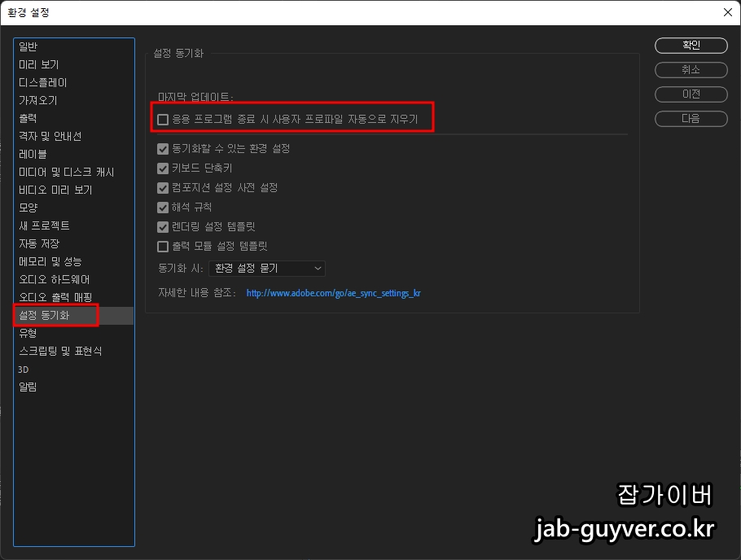Select 일반 in the category list
The image size is (741, 560).
(x=74, y=46)
